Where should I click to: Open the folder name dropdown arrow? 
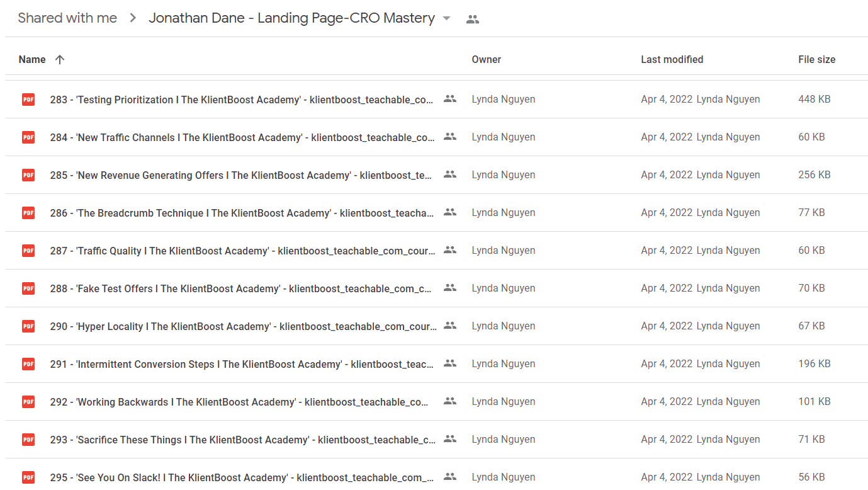pyautogui.click(x=446, y=19)
